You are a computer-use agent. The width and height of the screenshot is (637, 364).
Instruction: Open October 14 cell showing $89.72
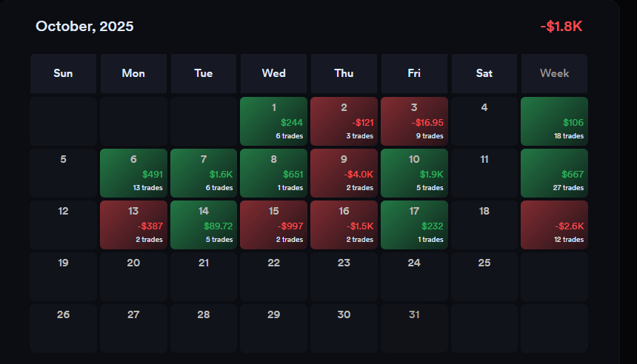pos(204,225)
